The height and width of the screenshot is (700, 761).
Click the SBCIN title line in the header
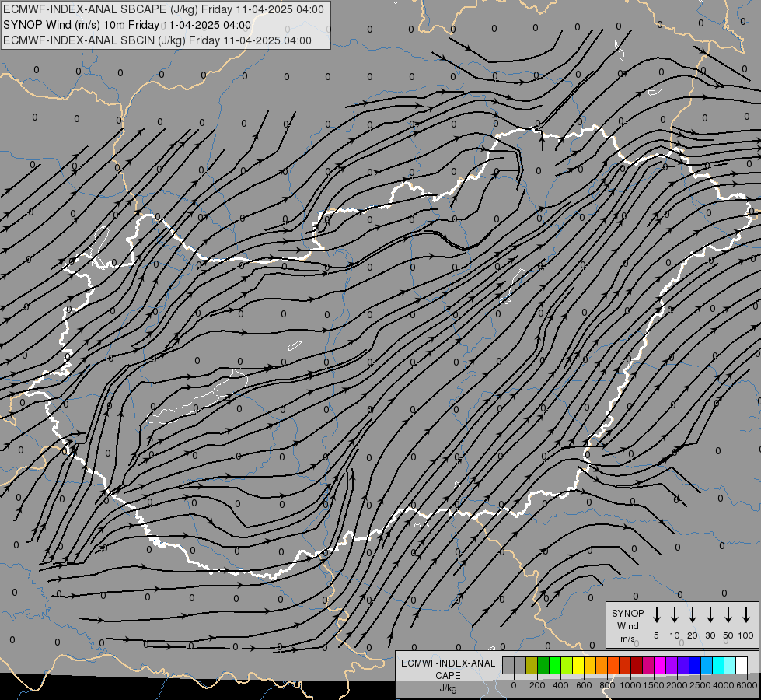(157, 40)
